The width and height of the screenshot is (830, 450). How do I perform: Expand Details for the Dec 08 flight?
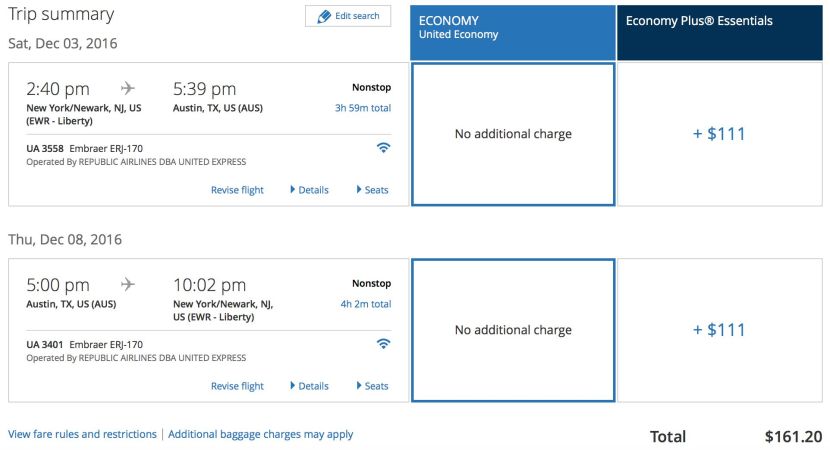310,386
